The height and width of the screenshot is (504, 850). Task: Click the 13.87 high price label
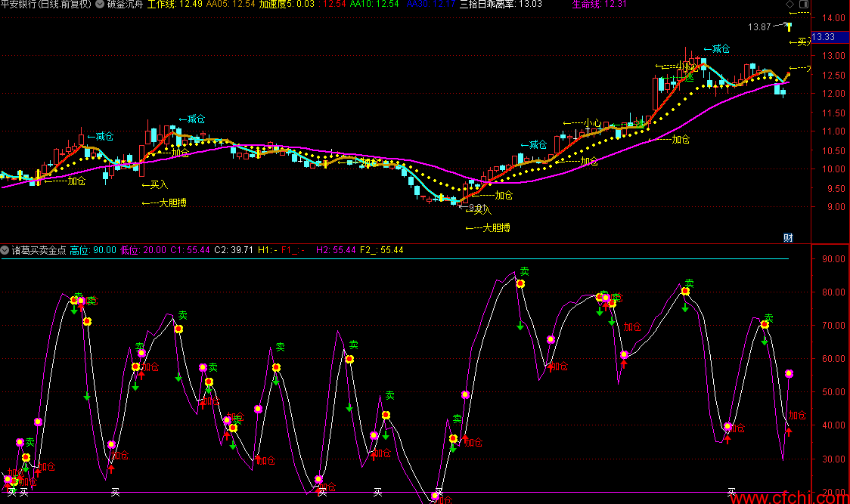pos(759,27)
